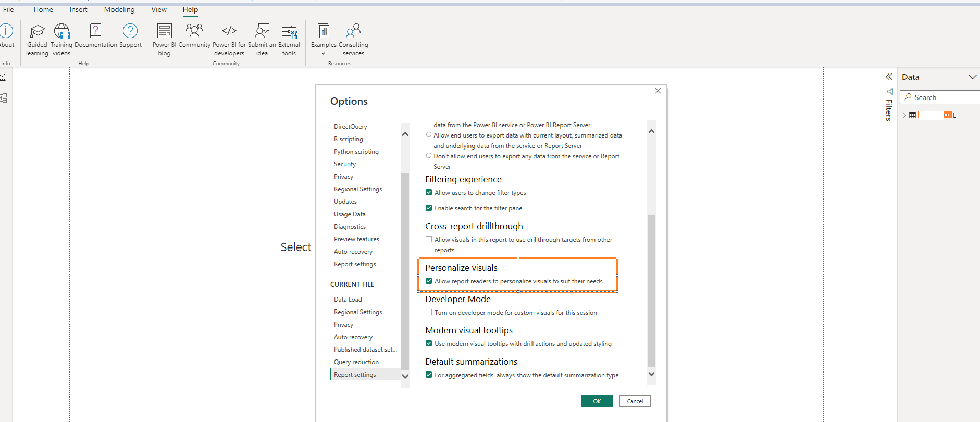
Task: Switch to the Home ribbon tab
Action: click(x=43, y=10)
